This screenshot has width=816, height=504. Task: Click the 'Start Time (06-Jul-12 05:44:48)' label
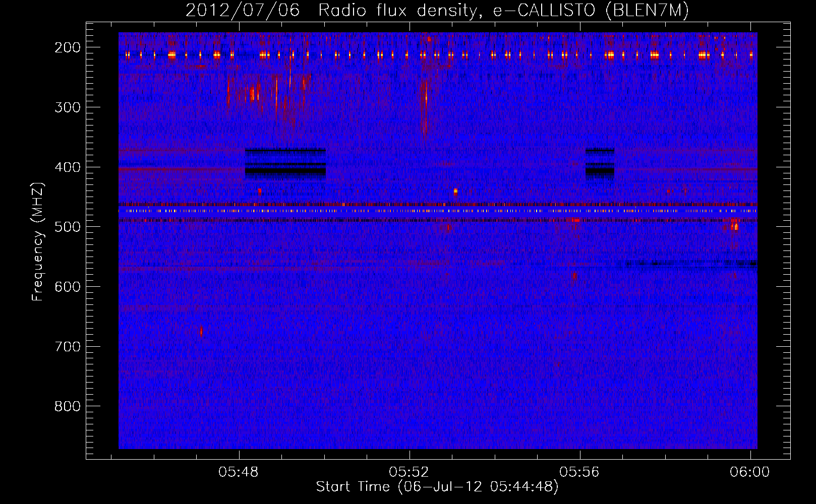[x=437, y=487]
